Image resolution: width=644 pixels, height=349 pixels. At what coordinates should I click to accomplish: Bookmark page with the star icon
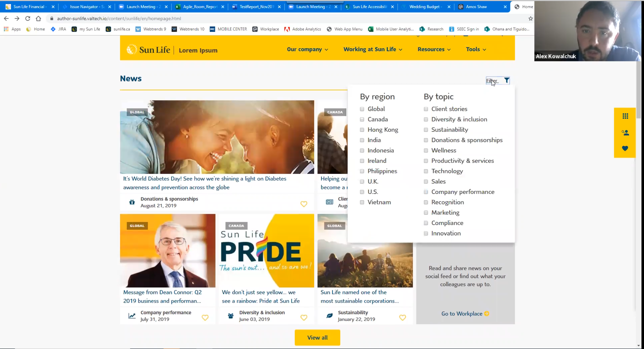[531, 18]
